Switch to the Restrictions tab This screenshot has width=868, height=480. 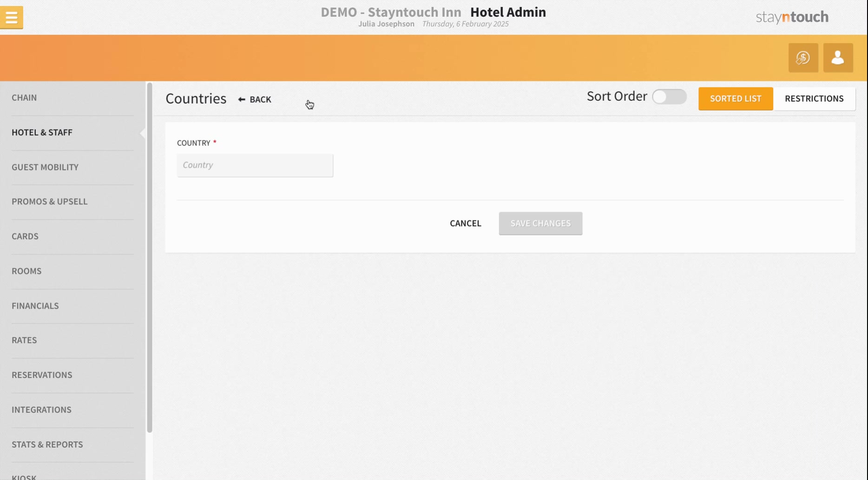coord(814,98)
